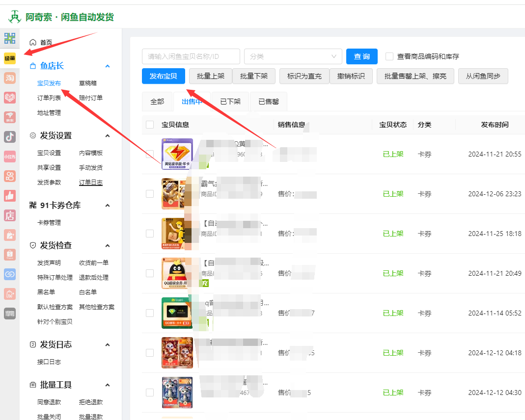Viewport: 525px width, 420px height.
Task: Open the TikTok/Douyin sidebar icon
Action: pos(10,137)
